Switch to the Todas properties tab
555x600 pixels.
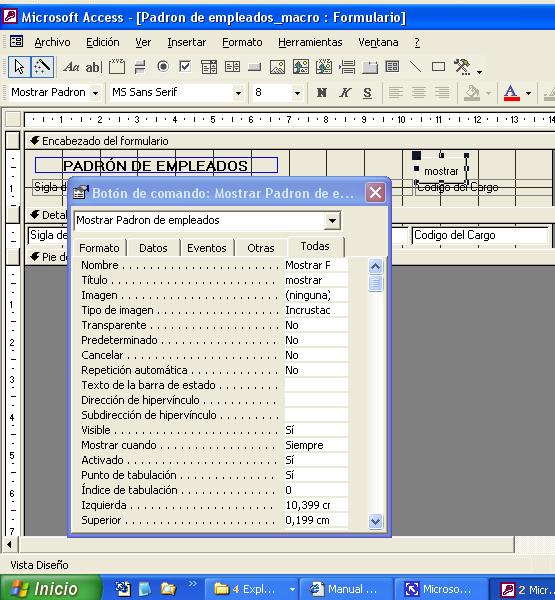(x=315, y=246)
